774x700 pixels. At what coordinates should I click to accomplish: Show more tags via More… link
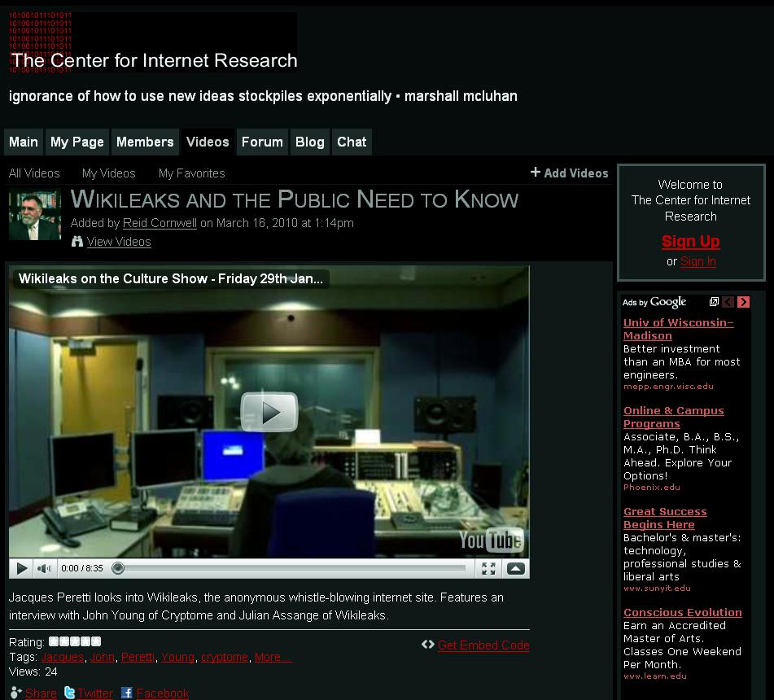(x=273, y=657)
